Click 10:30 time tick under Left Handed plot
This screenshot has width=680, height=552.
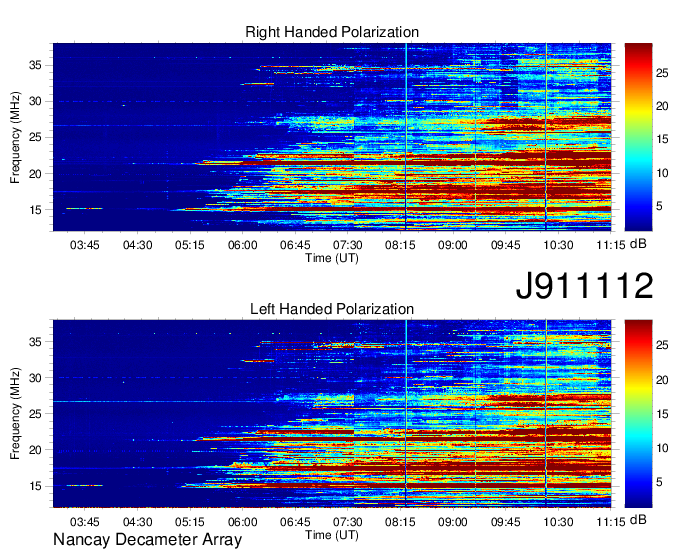tap(559, 522)
